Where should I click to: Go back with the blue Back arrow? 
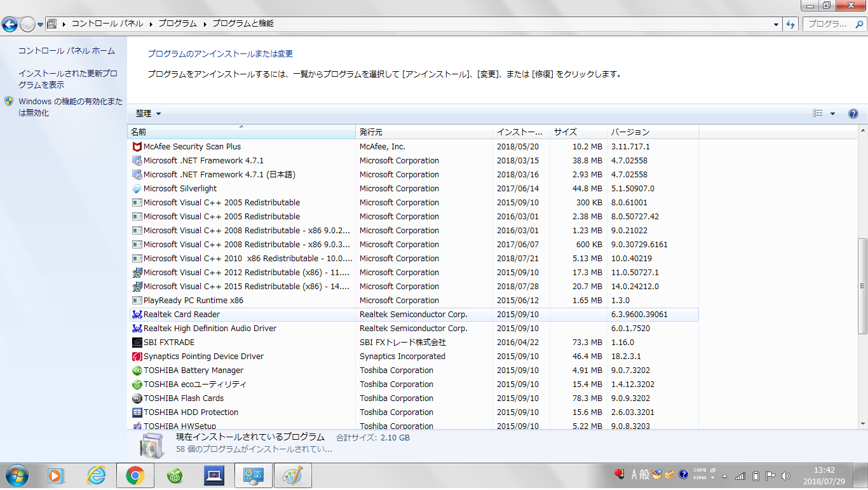[10, 24]
